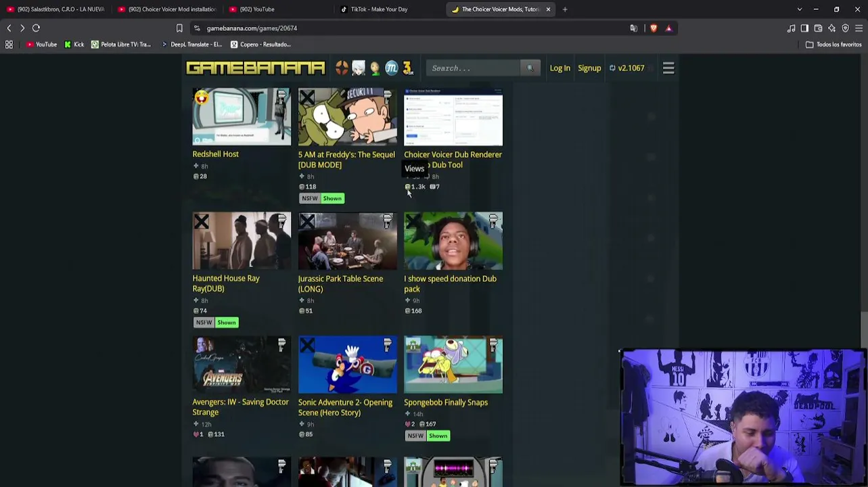Open the Brave Wallet icon
This screenshot has width=868, height=487.
click(818, 28)
